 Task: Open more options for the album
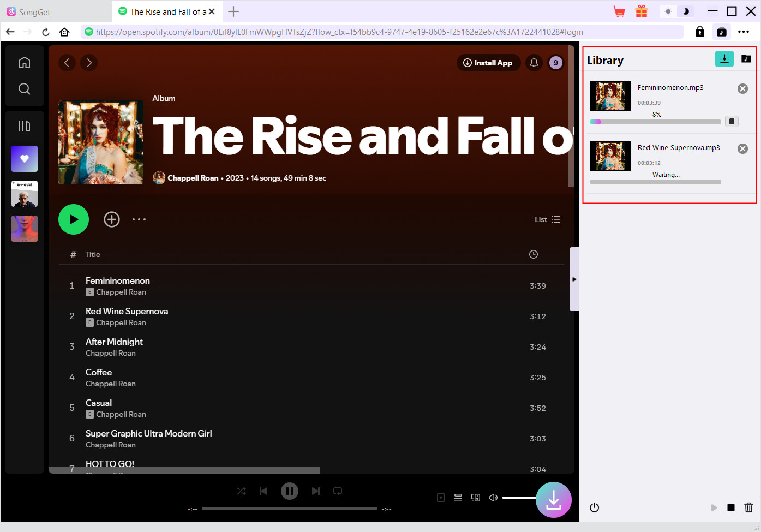(x=139, y=219)
